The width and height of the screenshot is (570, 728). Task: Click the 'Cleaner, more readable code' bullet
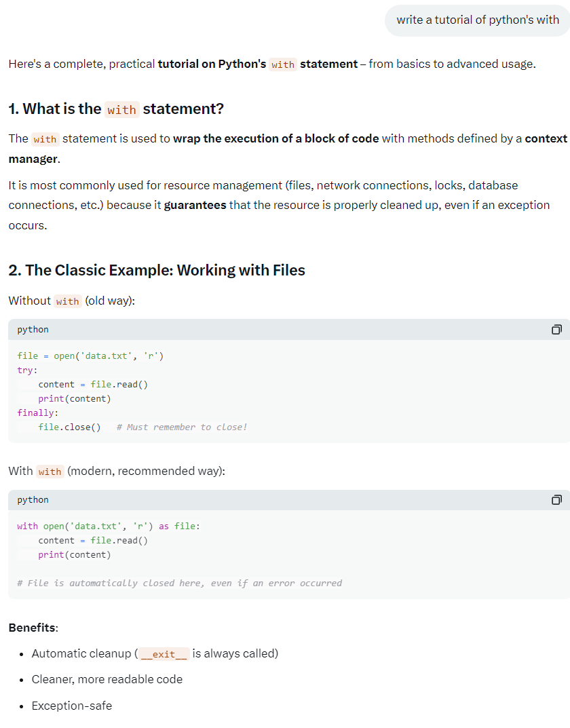(x=107, y=679)
